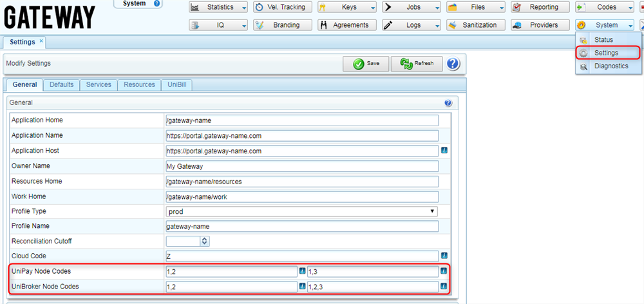
Task: Close the Settings tab
Action: 42,41
